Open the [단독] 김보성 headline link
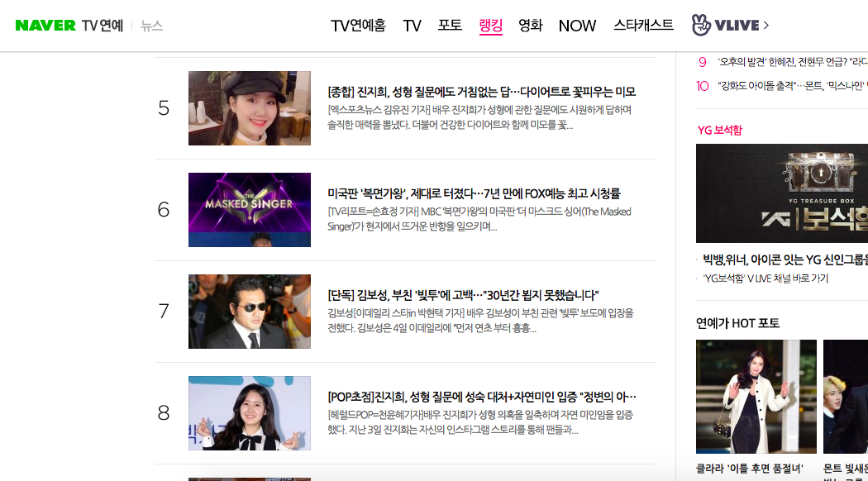The image size is (868, 481). (x=463, y=296)
